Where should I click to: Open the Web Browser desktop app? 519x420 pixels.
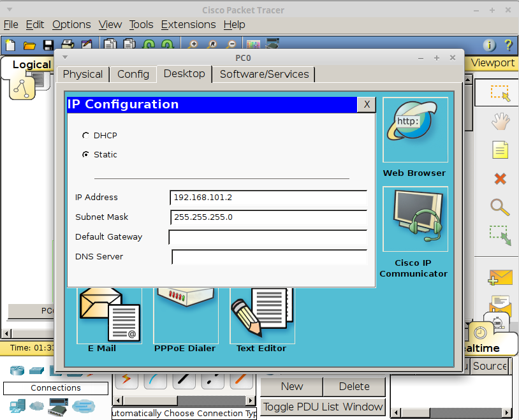[415, 129]
